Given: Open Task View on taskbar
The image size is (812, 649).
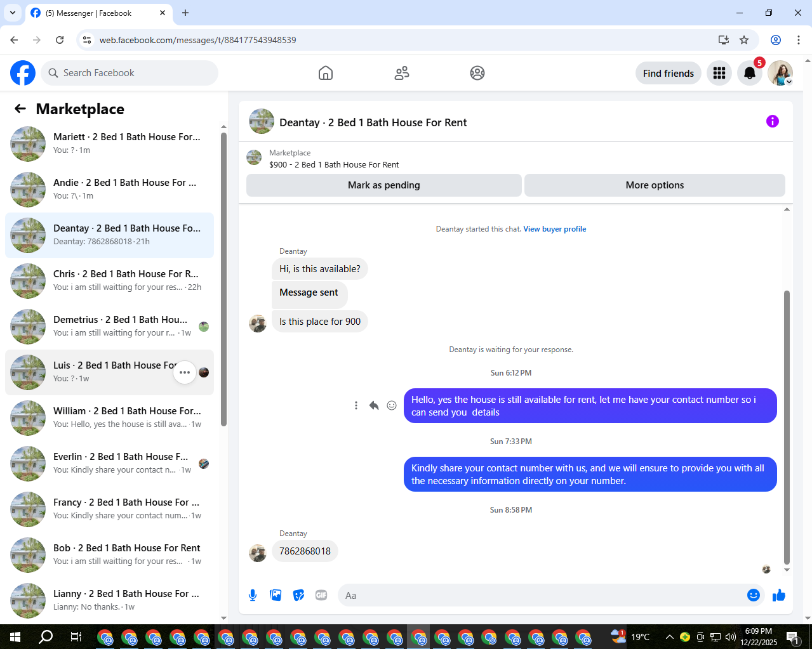Looking at the screenshot, I should [x=76, y=636].
